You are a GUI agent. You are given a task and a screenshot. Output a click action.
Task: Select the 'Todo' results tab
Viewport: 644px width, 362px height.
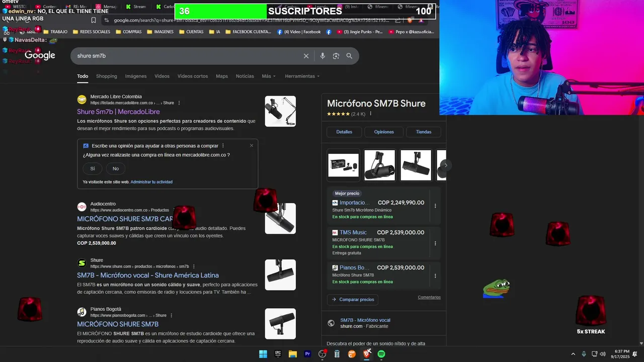(83, 76)
